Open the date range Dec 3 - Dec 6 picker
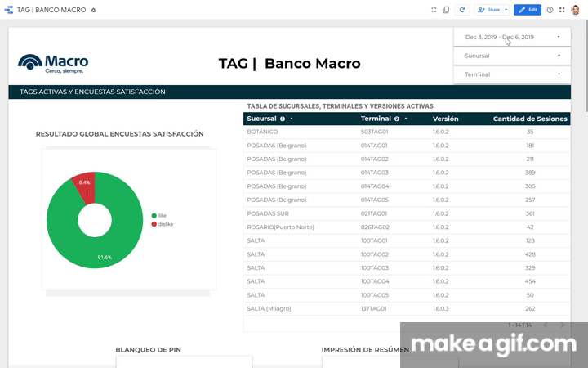Viewport: 588px width, 368px height. (x=512, y=37)
